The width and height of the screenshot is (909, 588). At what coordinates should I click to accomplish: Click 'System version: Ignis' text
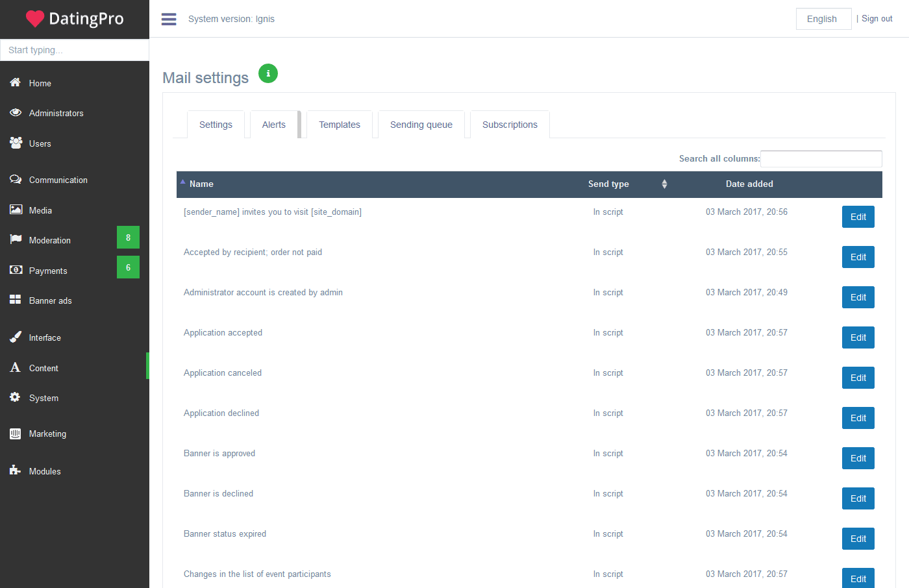pyautogui.click(x=231, y=19)
